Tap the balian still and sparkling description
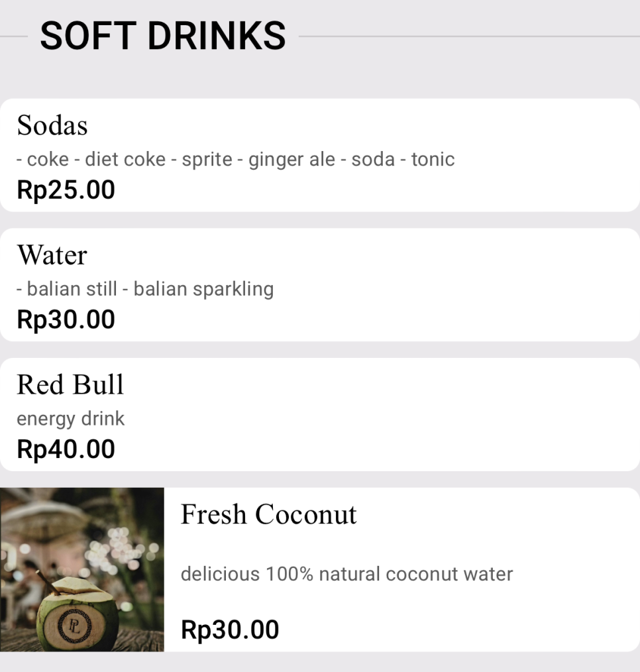Screen dimensions: 640x672 pyautogui.click(x=145, y=290)
